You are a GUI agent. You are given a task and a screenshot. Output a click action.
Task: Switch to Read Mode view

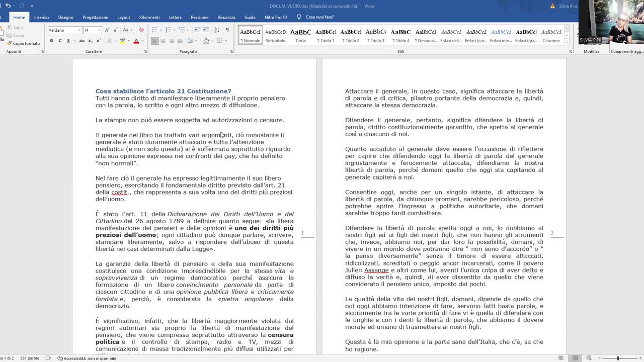tap(561, 358)
